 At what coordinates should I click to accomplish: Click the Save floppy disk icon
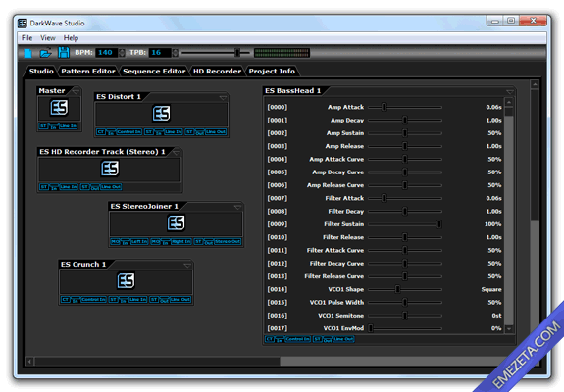pyautogui.click(x=64, y=53)
